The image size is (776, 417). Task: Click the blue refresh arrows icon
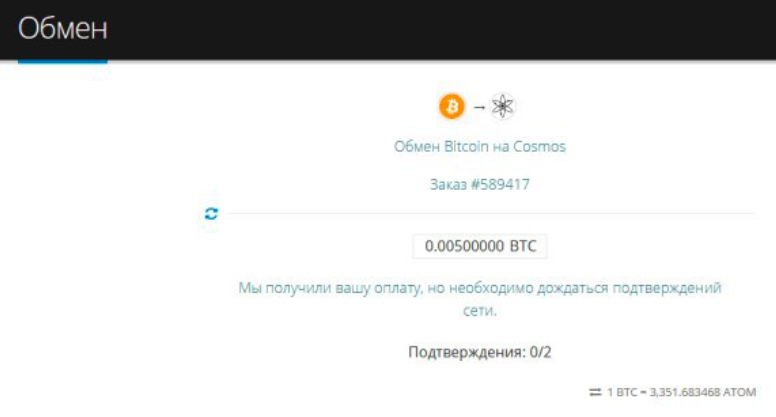click(211, 214)
